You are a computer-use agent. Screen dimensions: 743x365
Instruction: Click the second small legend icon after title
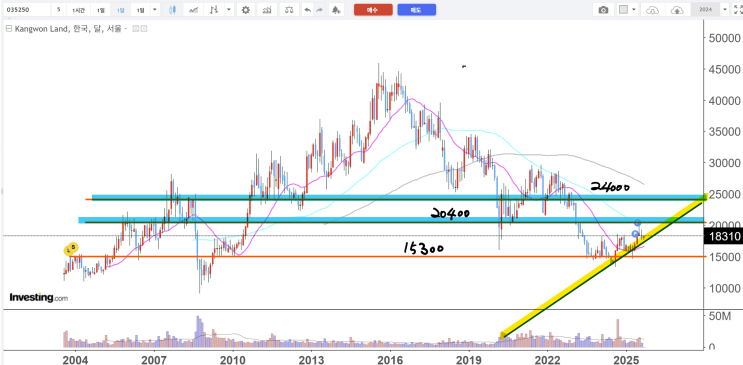pyautogui.click(x=144, y=29)
